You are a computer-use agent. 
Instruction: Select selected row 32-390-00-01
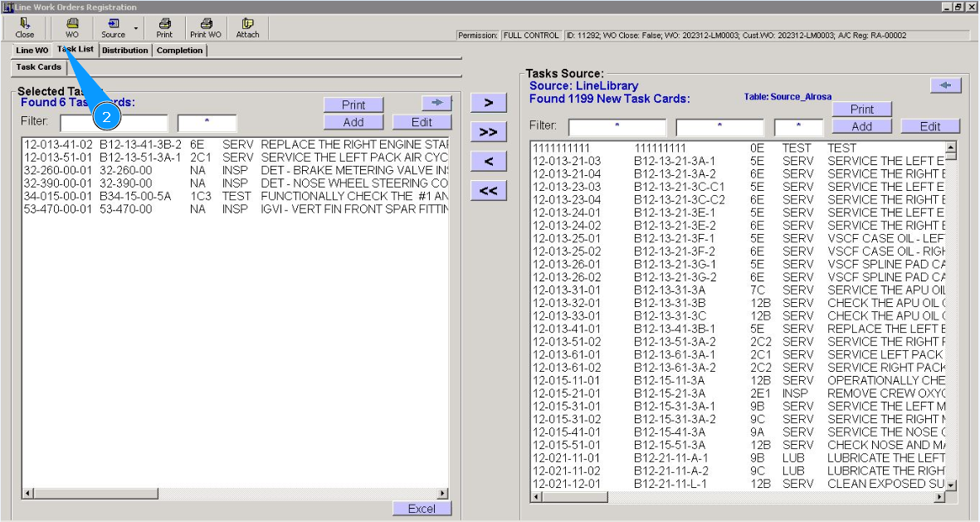(235, 183)
